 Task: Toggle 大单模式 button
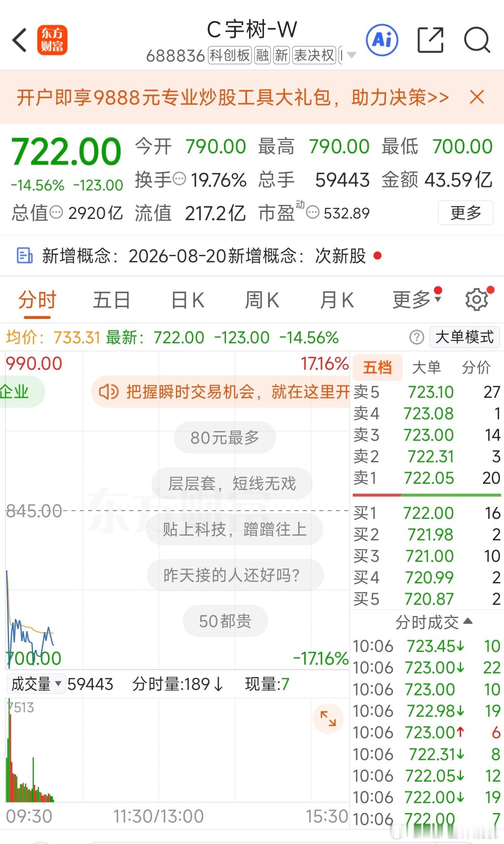pos(465,337)
